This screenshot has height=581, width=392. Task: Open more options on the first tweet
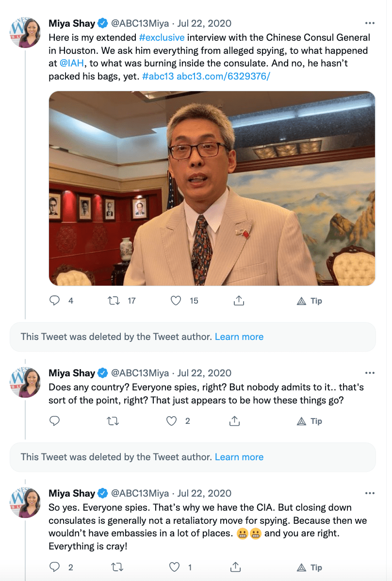[370, 23]
